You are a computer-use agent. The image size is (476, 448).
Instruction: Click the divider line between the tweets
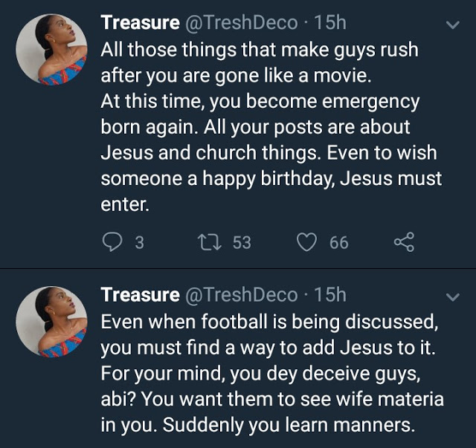click(x=238, y=269)
